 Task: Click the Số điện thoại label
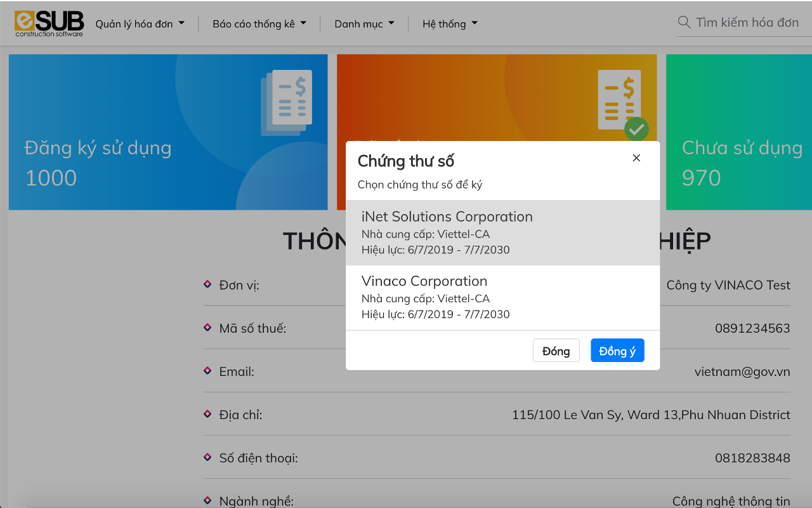pos(258,458)
